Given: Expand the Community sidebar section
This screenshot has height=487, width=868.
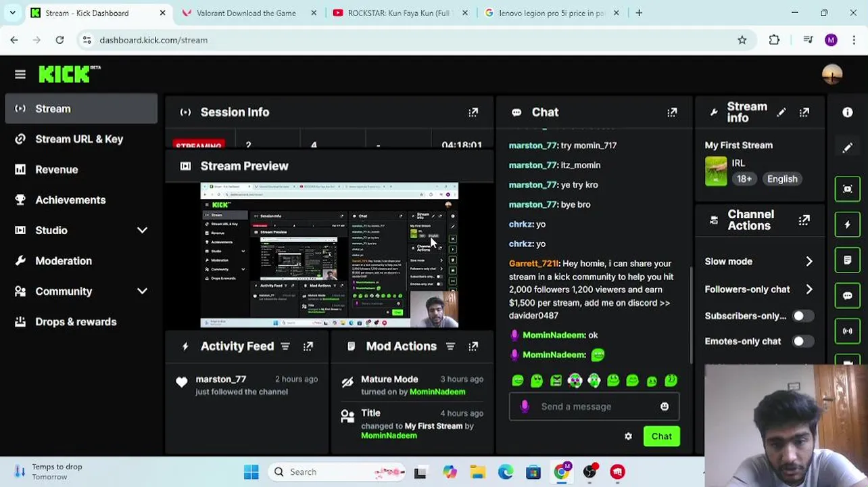Looking at the screenshot, I should [142, 292].
